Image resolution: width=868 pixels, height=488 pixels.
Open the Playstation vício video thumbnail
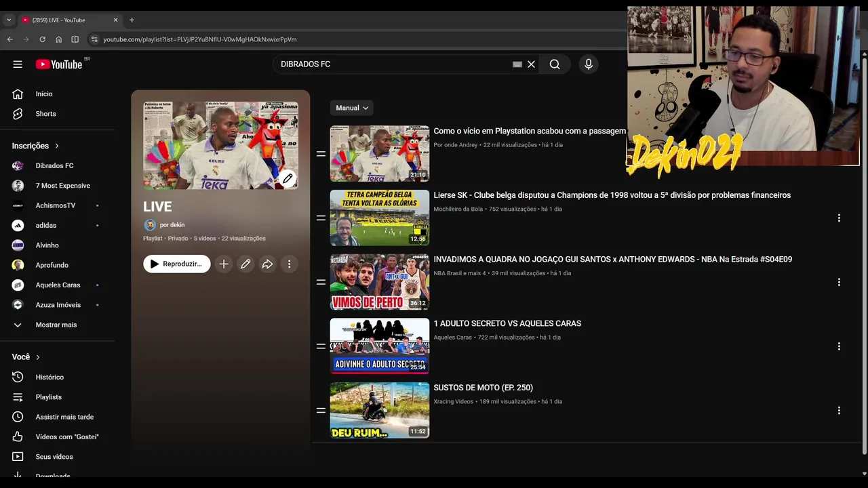(x=380, y=153)
